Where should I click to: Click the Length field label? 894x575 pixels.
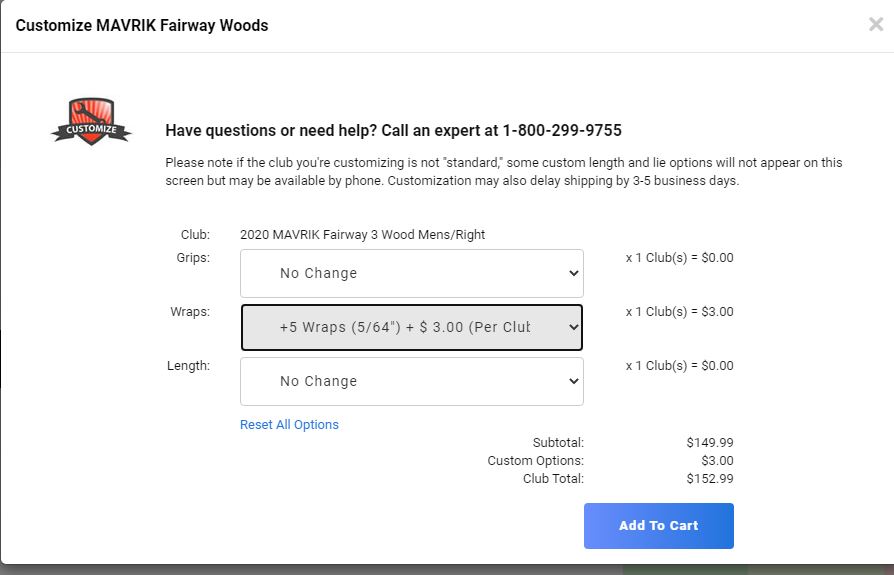tap(188, 365)
